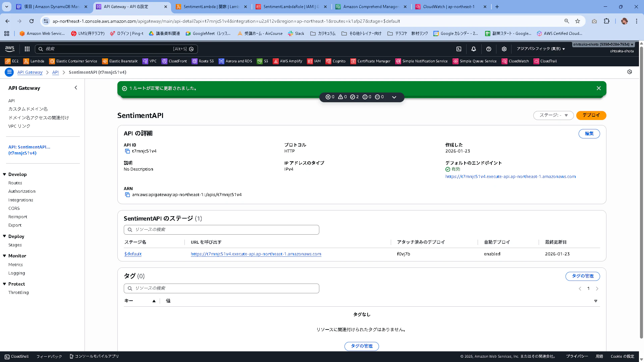This screenshot has height=362, width=644.
Task: Open Stages under Deploy
Action: tap(15, 245)
